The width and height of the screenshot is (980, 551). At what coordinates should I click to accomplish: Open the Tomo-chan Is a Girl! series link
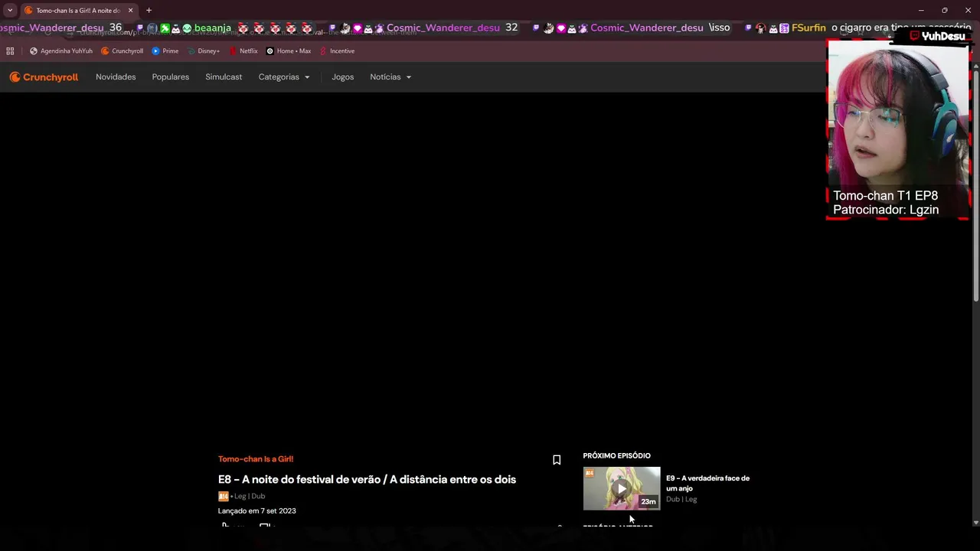click(x=256, y=459)
